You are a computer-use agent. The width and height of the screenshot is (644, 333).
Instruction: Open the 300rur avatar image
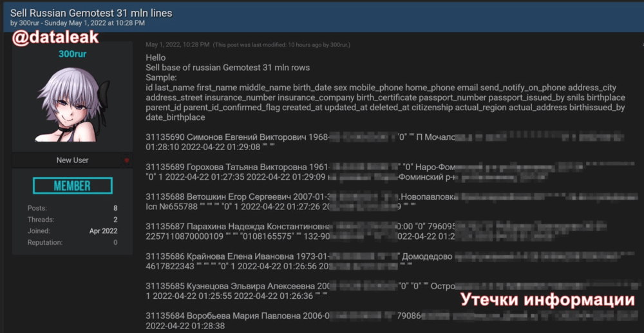pos(73,105)
